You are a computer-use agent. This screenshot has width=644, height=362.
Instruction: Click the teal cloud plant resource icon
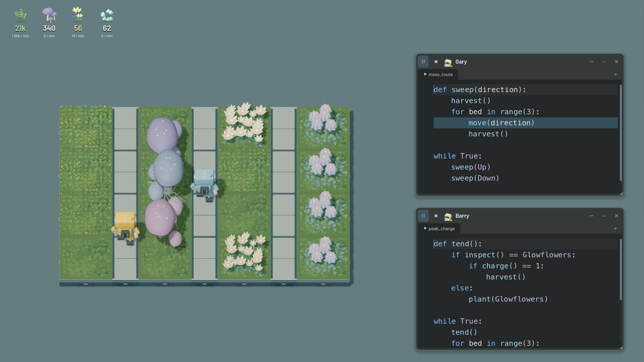[107, 15]
